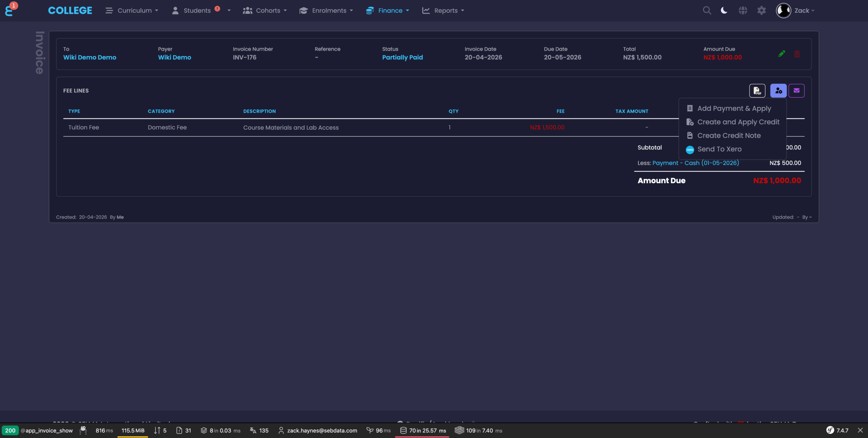Click the Students red alert badge

(x=217, y=9)
